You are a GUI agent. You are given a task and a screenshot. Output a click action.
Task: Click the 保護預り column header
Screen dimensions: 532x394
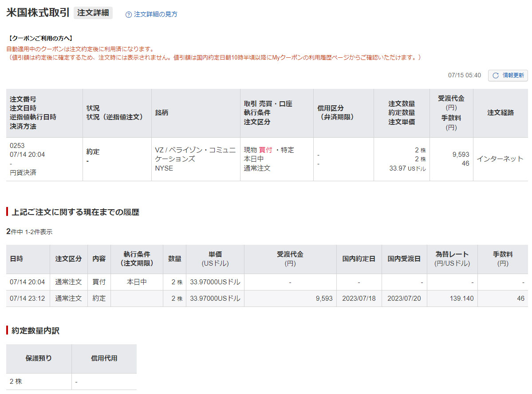pos(39,358)
